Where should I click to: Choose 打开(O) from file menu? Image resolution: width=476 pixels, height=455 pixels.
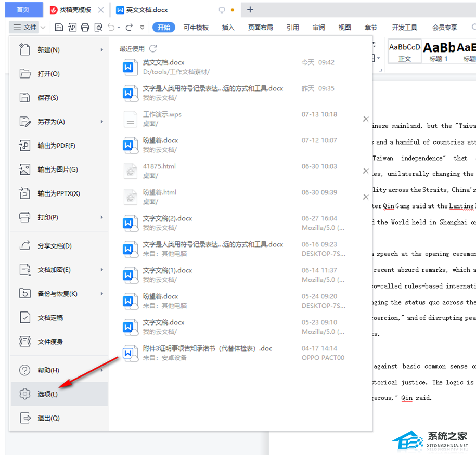coord(59,74)
